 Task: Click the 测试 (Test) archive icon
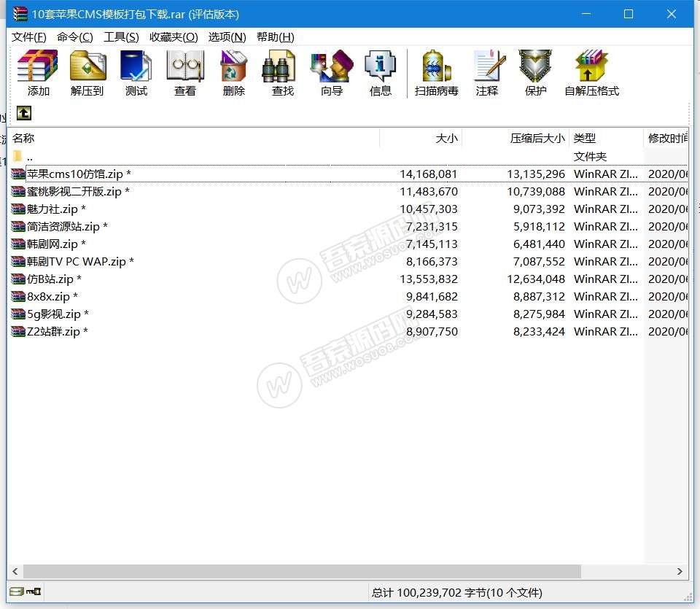coord(136,73)
